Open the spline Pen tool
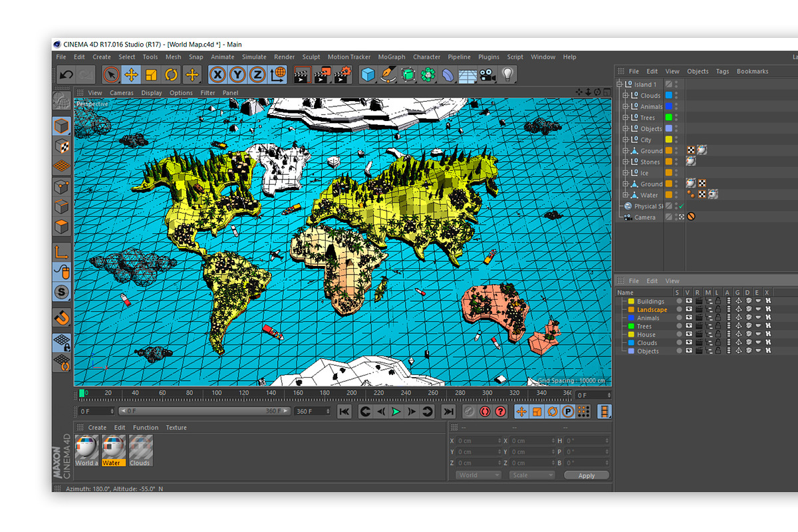This screenshot has width=798, height=532. [x=388, y=74]
